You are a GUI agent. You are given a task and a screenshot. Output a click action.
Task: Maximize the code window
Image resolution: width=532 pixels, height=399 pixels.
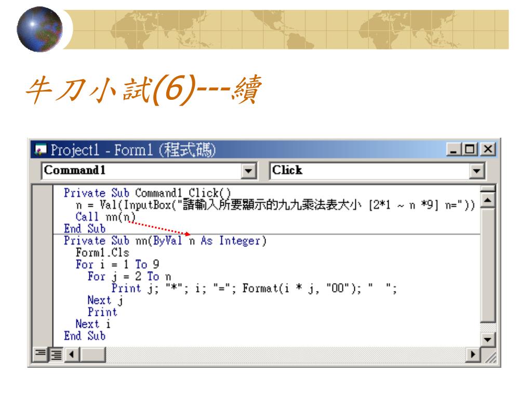470,149
